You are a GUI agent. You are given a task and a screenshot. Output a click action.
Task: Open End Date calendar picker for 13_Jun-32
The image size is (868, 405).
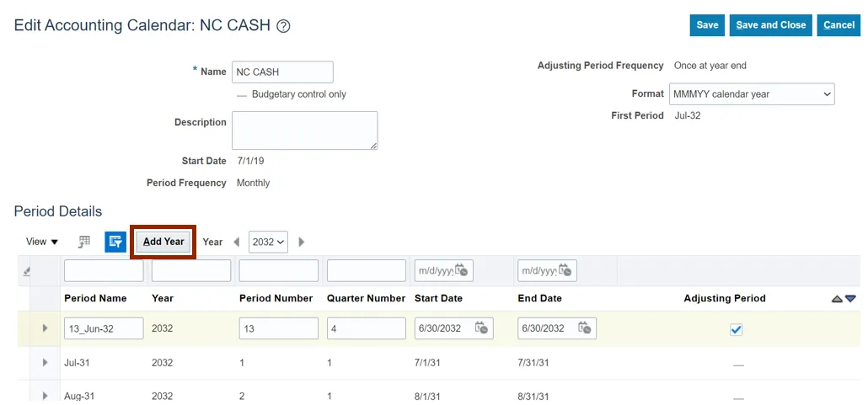click(x=584, y=328)
